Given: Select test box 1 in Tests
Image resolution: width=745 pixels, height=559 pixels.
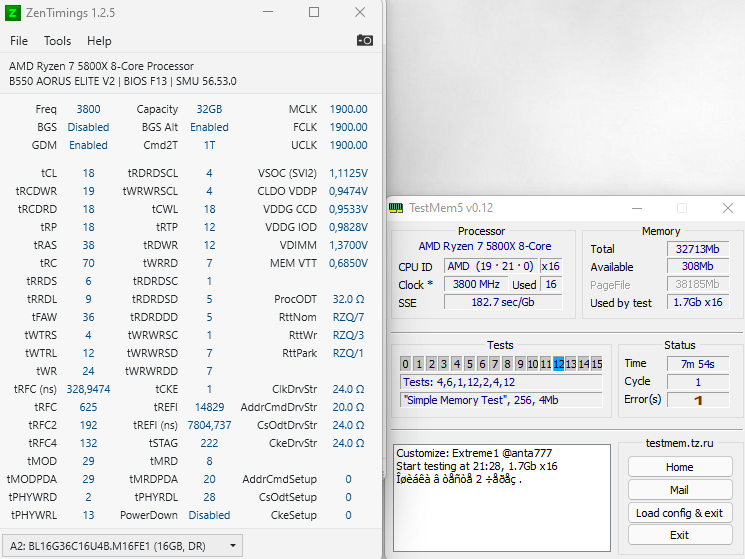Looking at the screenshot, I should (419, 364).
